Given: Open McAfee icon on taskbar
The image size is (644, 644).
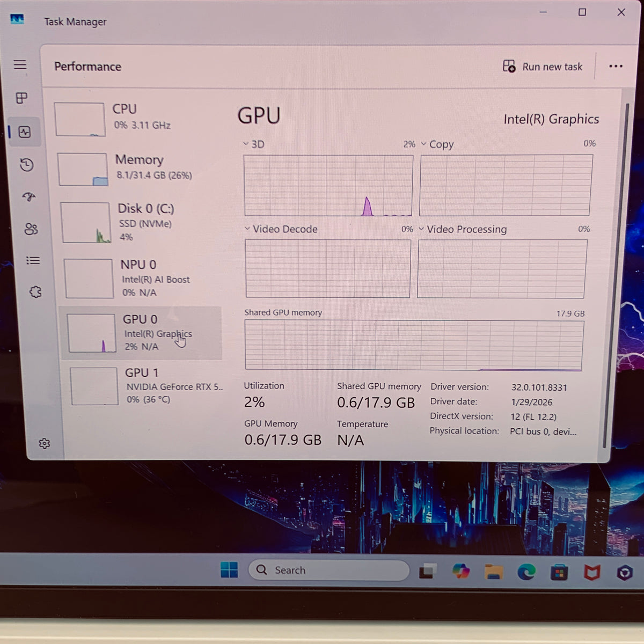Looking at the screenshot, I should [x=592, y=573].
